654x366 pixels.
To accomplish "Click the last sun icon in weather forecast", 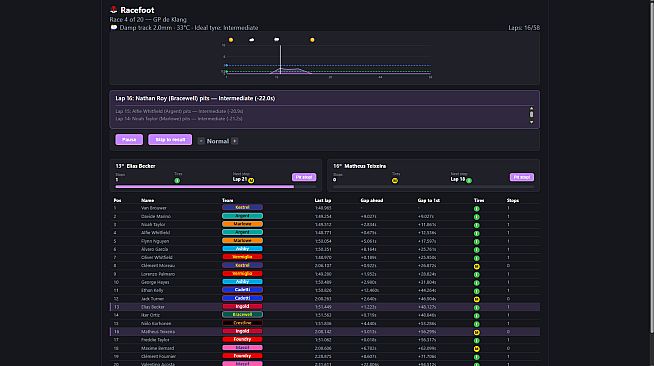I will [x=312, y=40].
